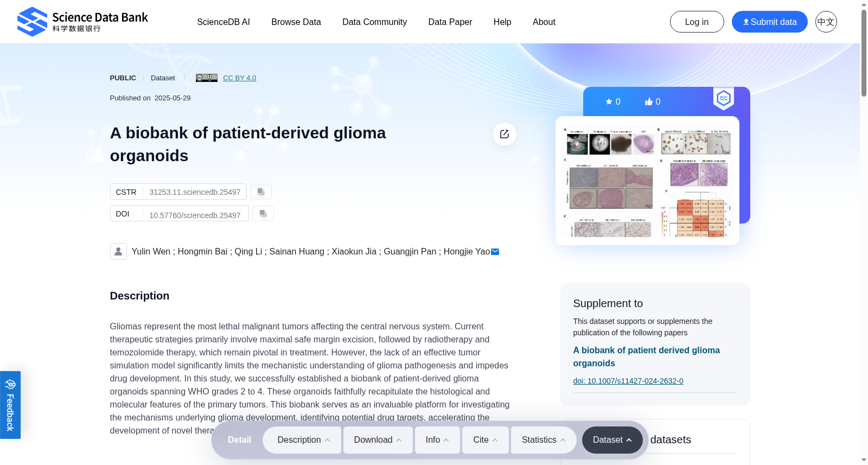Screen dimensions: 868x465
Task: Copy the CSTR identifier
Action: pos(261,192)
